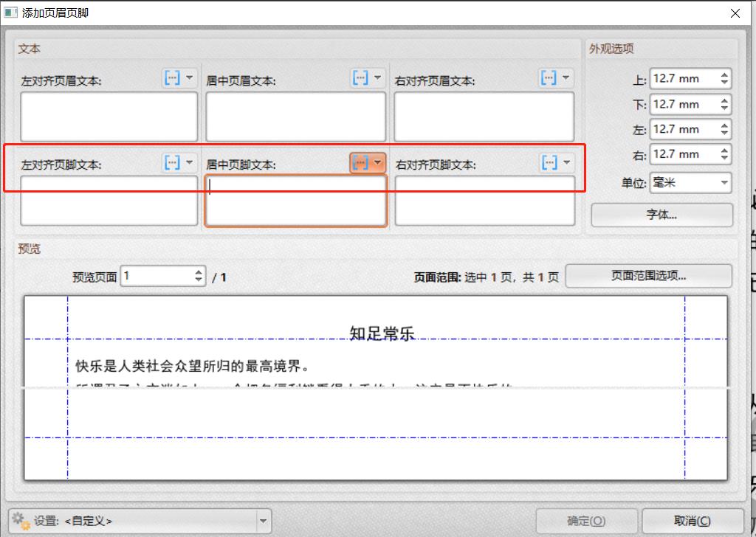
Task: Focus the 左对齐页眉文本 text box
Action: pyautogui.click(x=109, y=117)
